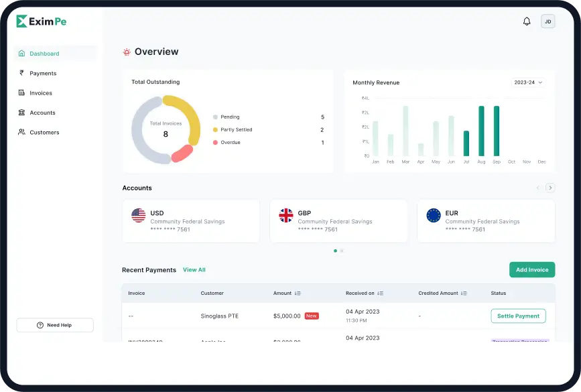Click the EximPe logo
Viewport: 581px width, 392px height.
[42, 21]
